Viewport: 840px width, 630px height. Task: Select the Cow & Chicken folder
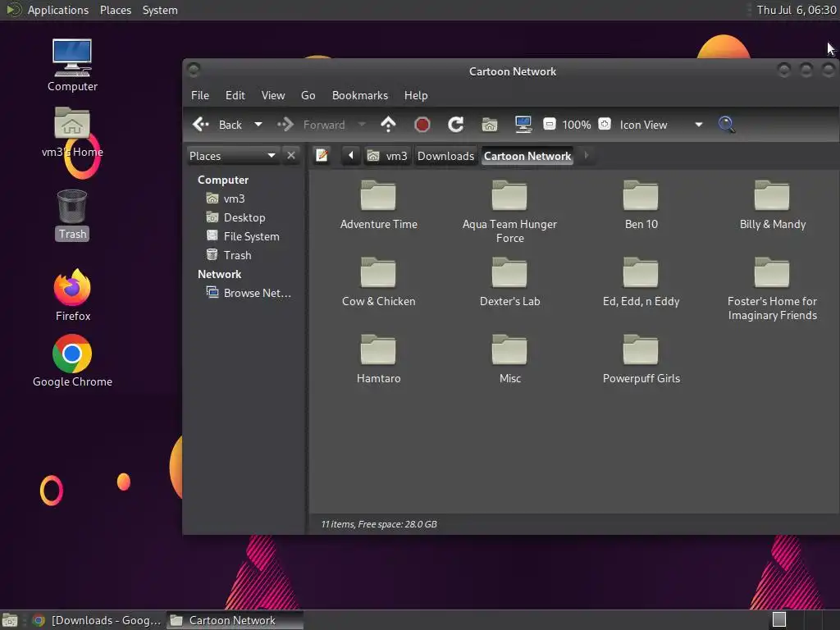378,283
